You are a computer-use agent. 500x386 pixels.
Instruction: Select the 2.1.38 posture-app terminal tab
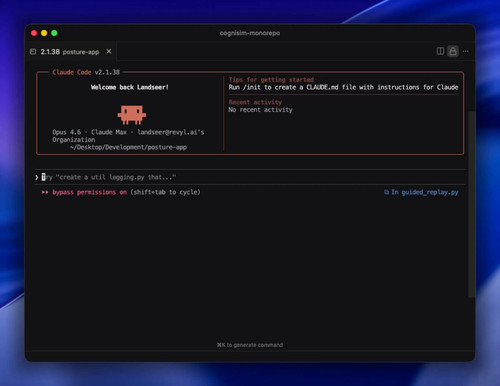click(x=70, y=52)
